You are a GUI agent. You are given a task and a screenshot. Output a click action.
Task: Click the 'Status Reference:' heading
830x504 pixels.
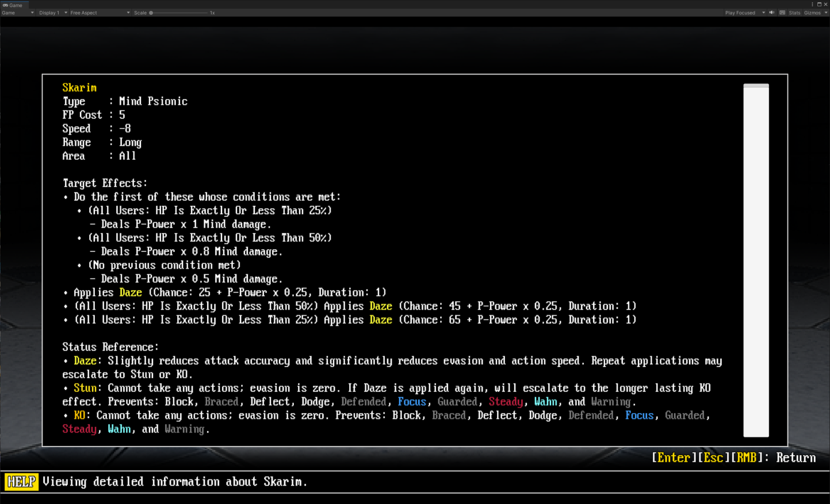tap(111, 347)
